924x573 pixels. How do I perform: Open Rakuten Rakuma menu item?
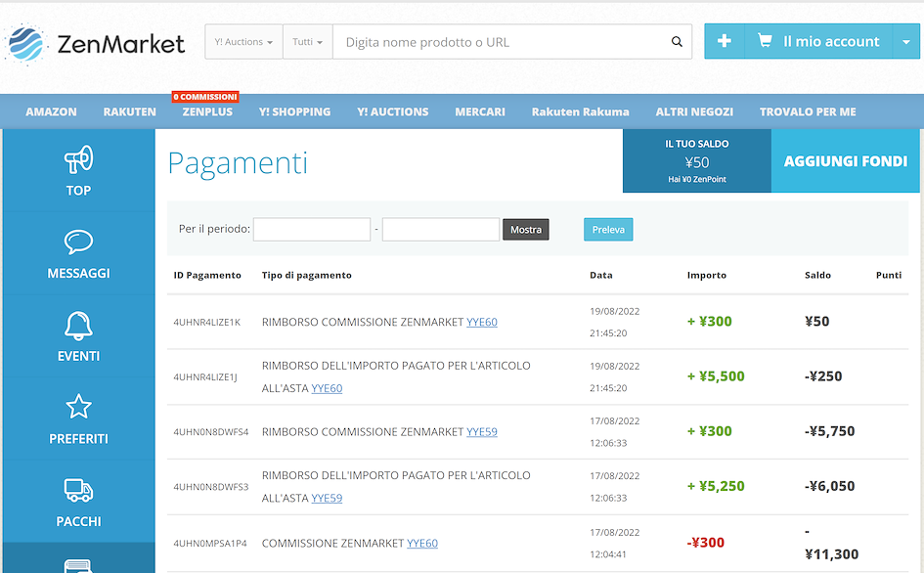(581, 112)
